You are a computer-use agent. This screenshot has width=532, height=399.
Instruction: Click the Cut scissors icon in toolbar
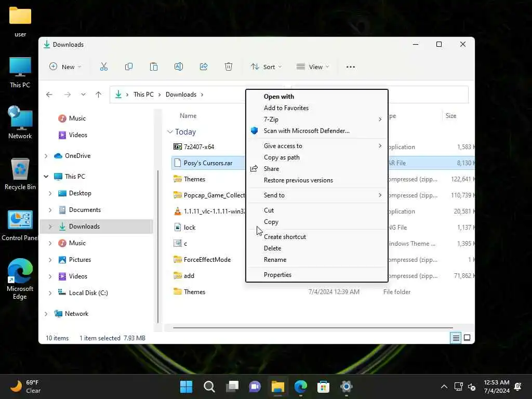[x=104, y=67]
